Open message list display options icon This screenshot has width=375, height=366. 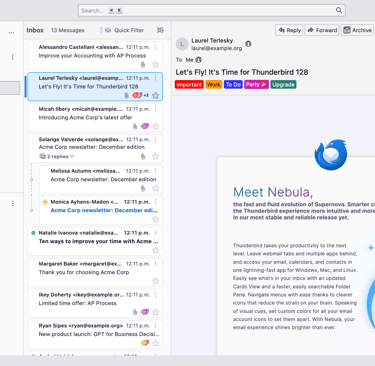tap(160, 30)
